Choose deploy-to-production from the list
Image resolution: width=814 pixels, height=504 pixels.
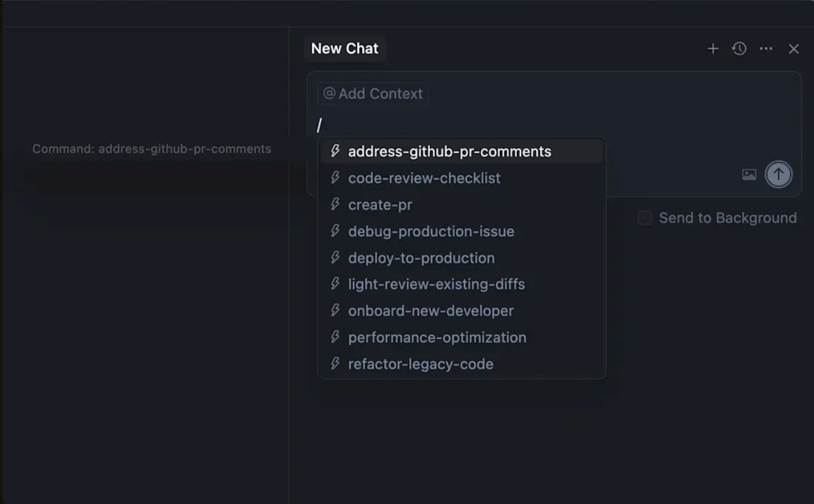[421, 258]
